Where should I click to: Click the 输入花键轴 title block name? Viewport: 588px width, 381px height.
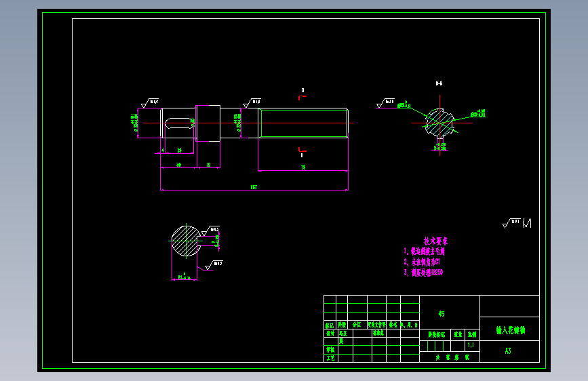click(x=511, y=330)
